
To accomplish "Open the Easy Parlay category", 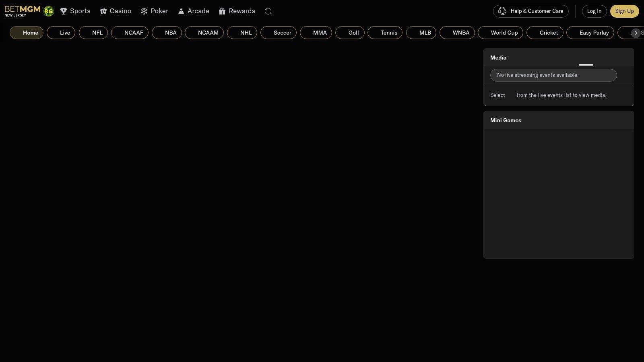I will point(590,33).
